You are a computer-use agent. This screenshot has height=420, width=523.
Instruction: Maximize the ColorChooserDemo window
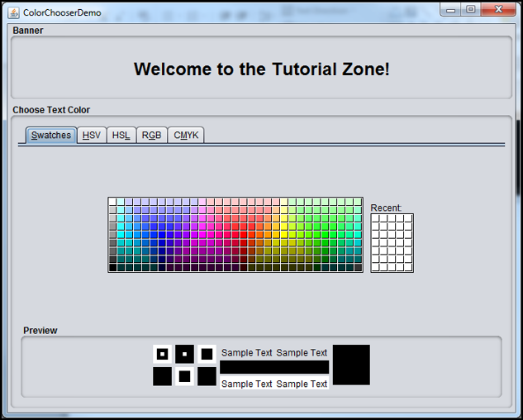[470, 9]
